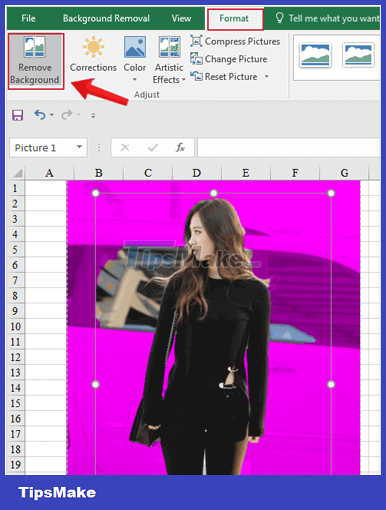Select column F header
This screenshot has height=510, width=386.
click(295, 173)
